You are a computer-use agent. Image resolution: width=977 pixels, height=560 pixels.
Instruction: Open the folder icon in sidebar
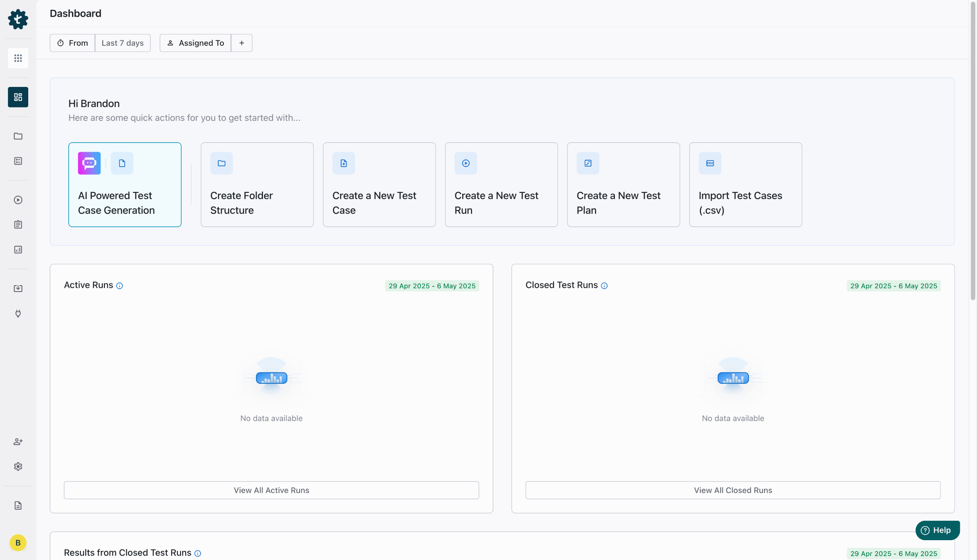click(x=18, y=136)
